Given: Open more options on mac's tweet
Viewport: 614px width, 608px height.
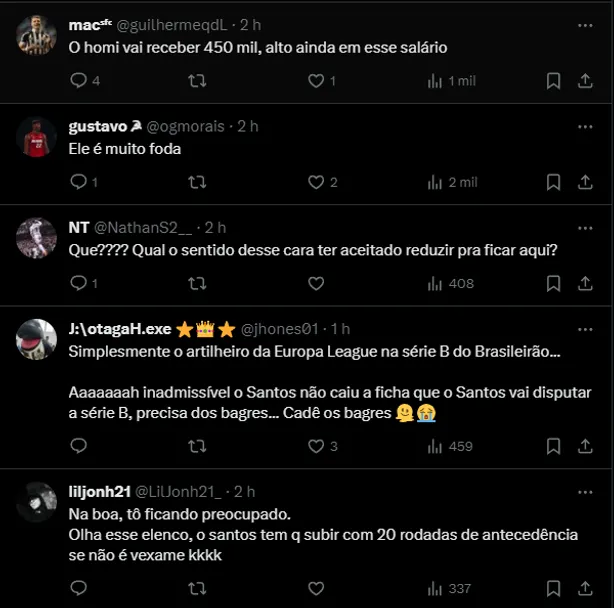Looking at the screenshot, I should click(x=586, y=23).
